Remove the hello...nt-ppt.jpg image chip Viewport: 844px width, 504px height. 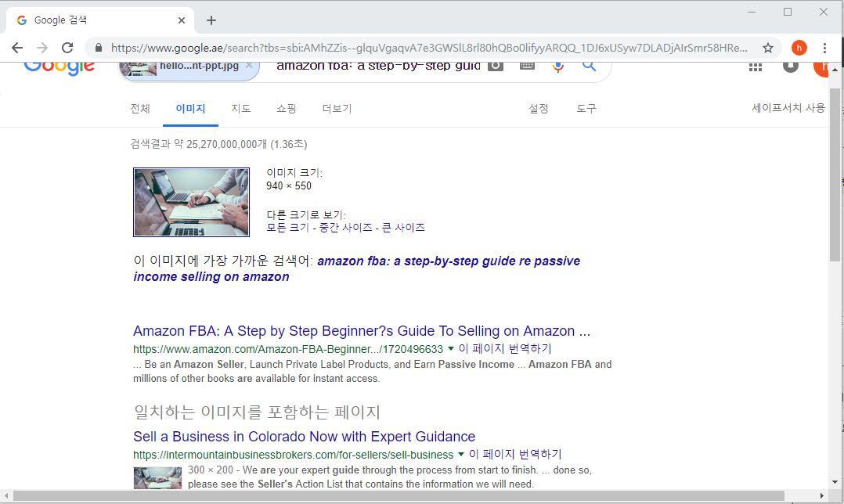pyautogui.click(x=249, y=66)
